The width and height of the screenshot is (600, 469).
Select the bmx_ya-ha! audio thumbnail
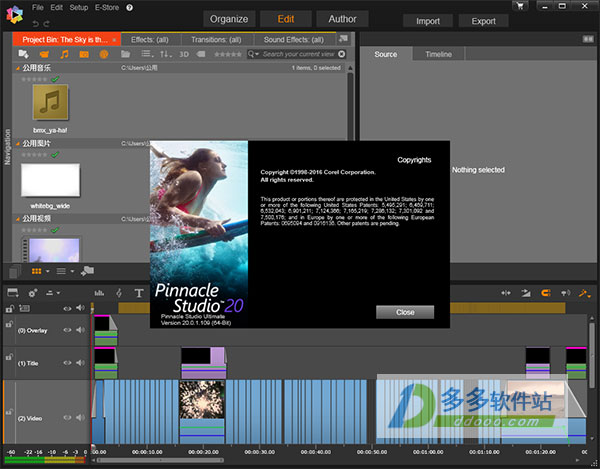click(x=50, y=102)
